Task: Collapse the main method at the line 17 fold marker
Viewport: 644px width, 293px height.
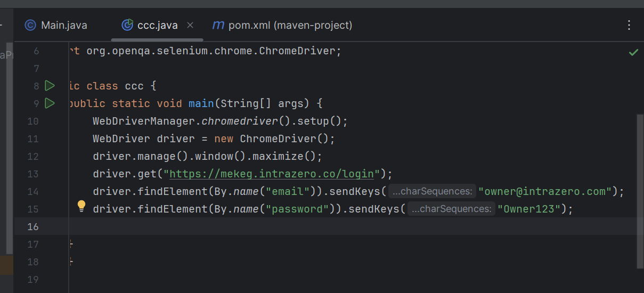Action: tap(71, 244)
